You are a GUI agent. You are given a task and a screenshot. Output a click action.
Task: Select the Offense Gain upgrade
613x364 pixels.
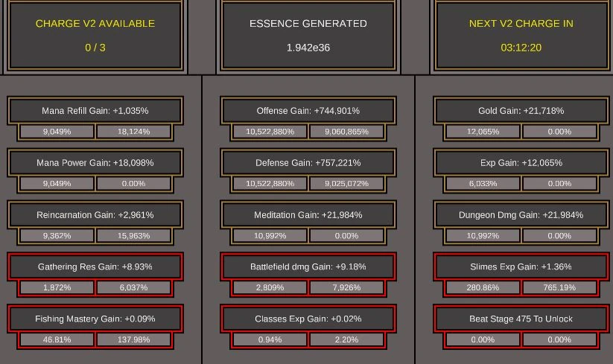(308, 111)
